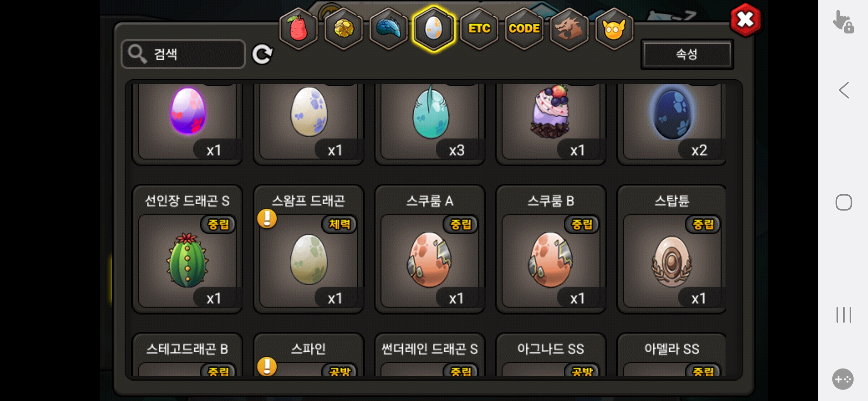This screenshot has height=401, width=868.
Task: Open the 속성 attribute filter
Action: pyautogui.click(x=687, y=54)
